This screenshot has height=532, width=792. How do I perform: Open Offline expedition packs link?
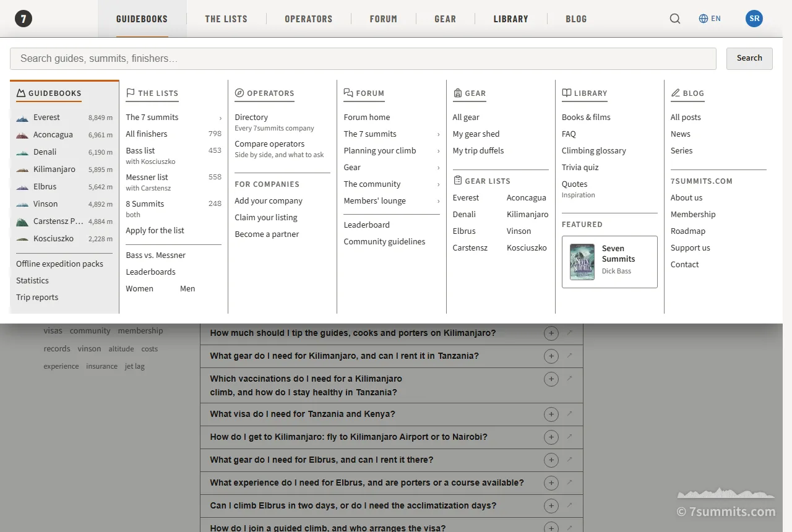point(59,264)
